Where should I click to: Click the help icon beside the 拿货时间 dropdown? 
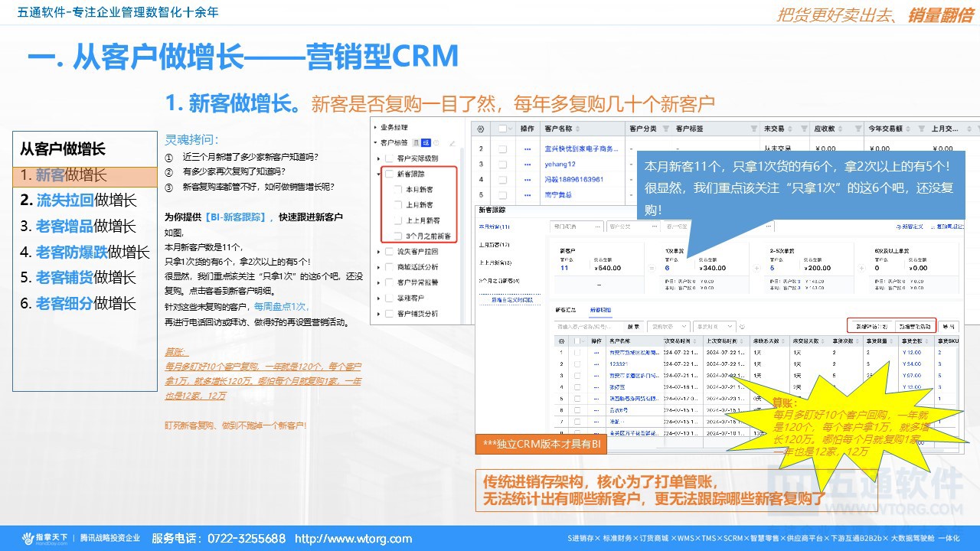[742, 327]
